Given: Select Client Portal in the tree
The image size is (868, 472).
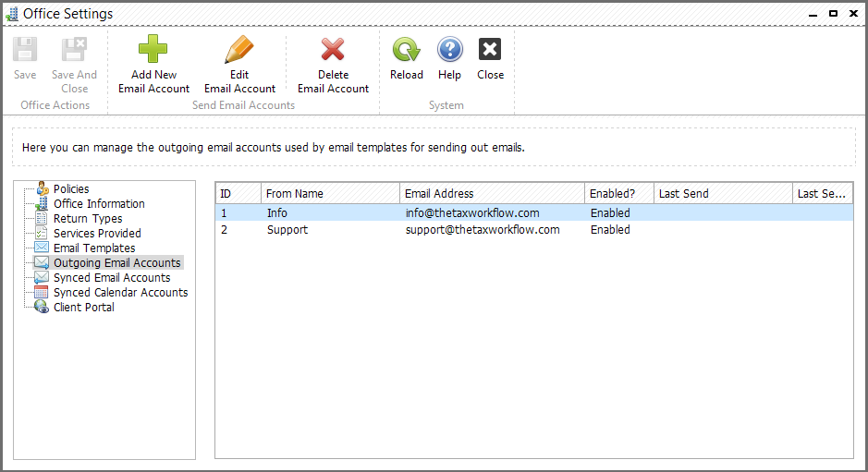Looking at the screenshot, I should click(83, 307).
